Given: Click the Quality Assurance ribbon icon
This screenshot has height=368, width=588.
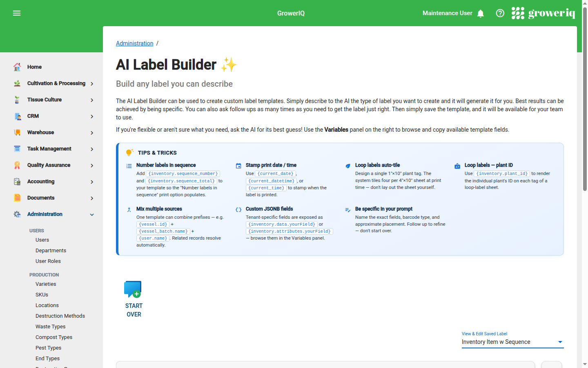Looking at the screenshot, I should tap(17, 165).
